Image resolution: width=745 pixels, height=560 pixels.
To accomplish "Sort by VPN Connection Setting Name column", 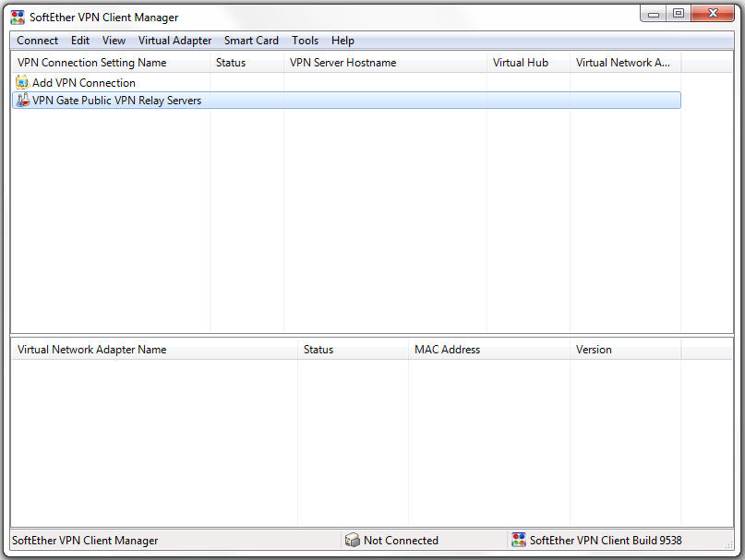I will 110,62.
